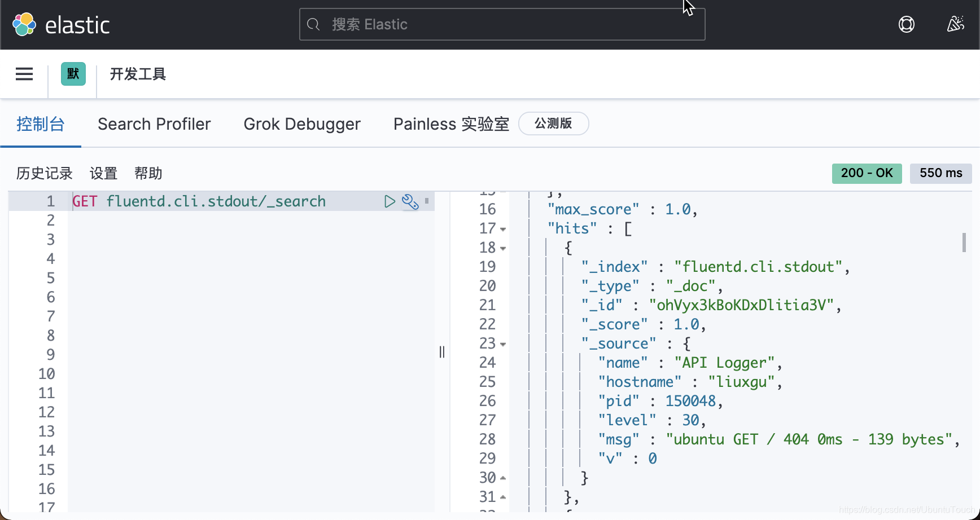Image resolution: width=980 pixels, height=520 pixels.
Task: Click the "_type" : "_doc" line
Action: tap(652, 286)
